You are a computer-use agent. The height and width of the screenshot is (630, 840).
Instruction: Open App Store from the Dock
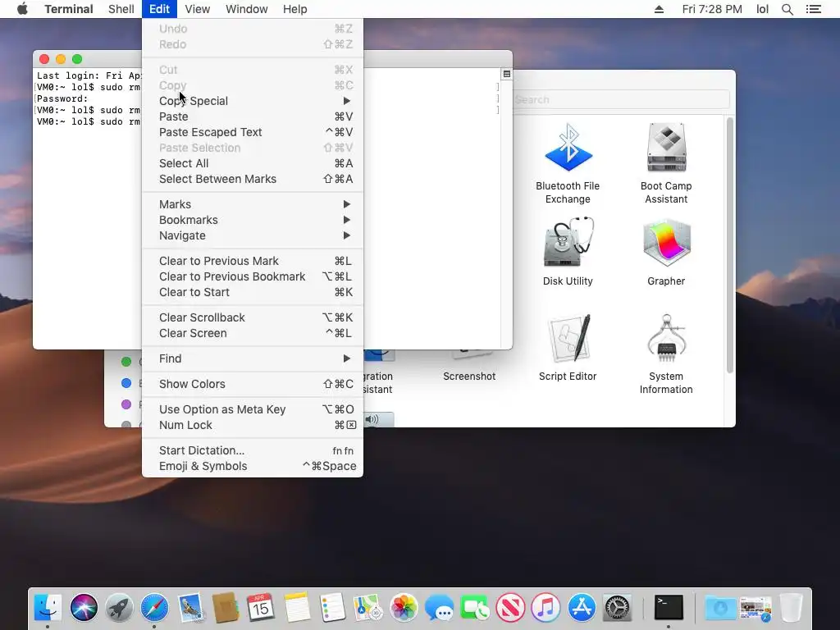pos(582,608)
